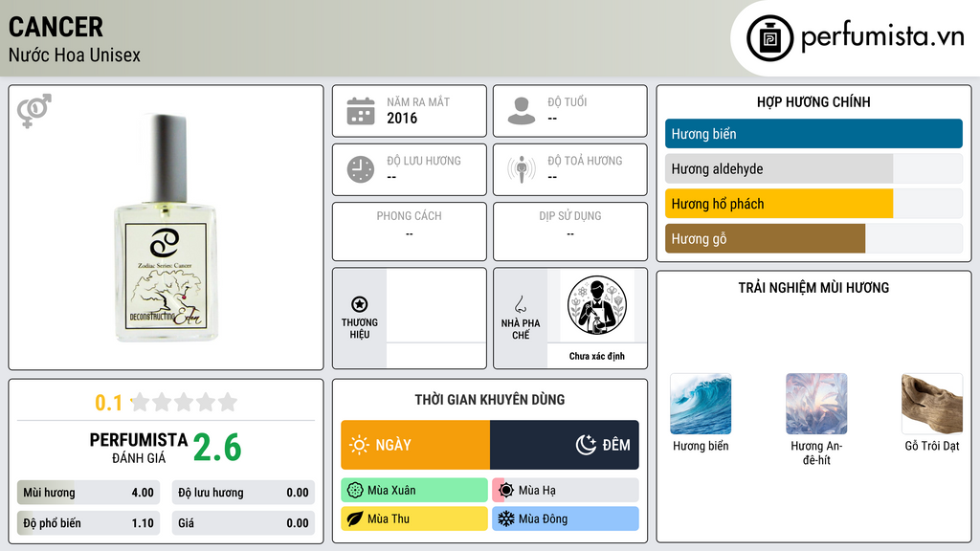Click the Độ phổ biến 1.10 score bar
Image resolution: width=980 pixels, height=551 pixels.
click(88, 523)
